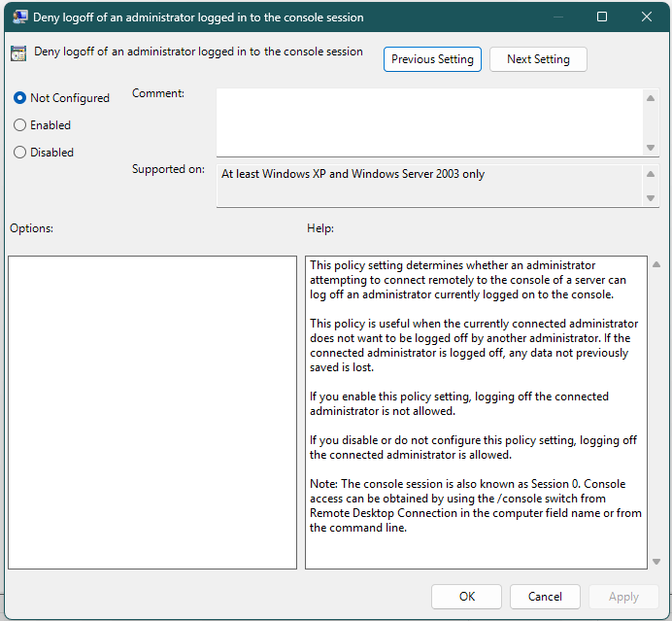Image resolution: width=672 pixels, height=621 pixels.
Task: Click the Help pane scroll-up arrow
Action: pos(656,264)
